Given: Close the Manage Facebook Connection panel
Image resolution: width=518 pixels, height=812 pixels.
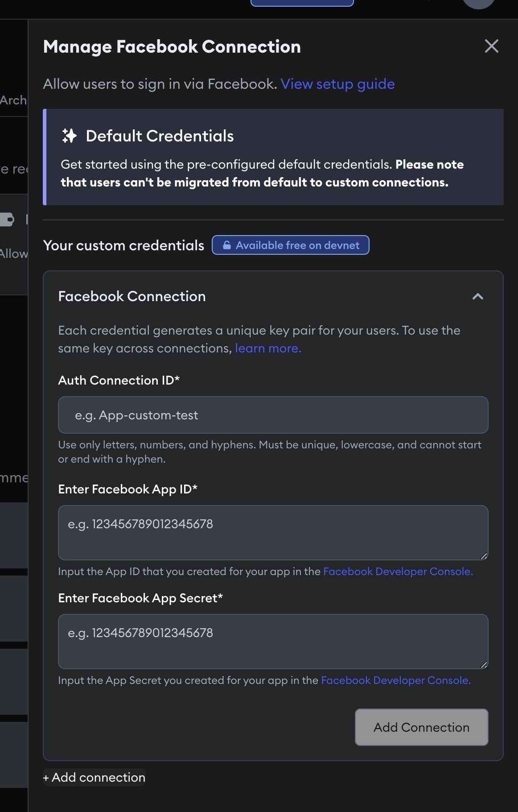Looking at the screenshot, I should click(491, 46).
